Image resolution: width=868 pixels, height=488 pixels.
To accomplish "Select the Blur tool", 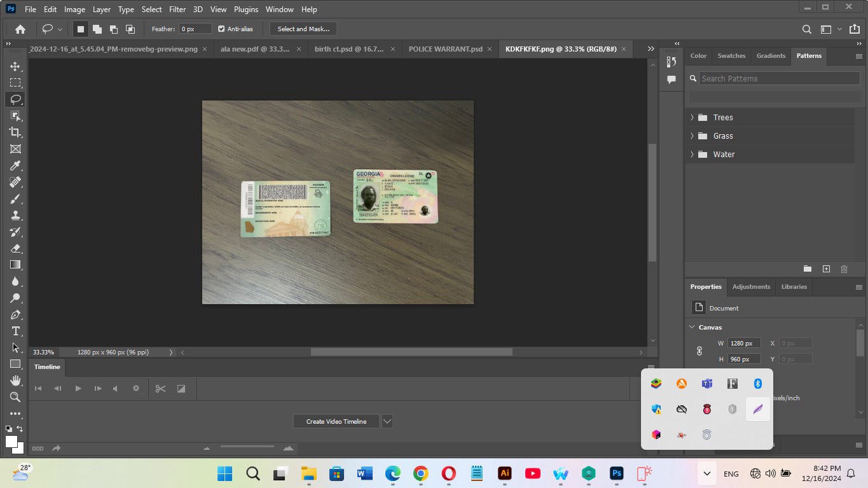I will (x=15, y=281).
